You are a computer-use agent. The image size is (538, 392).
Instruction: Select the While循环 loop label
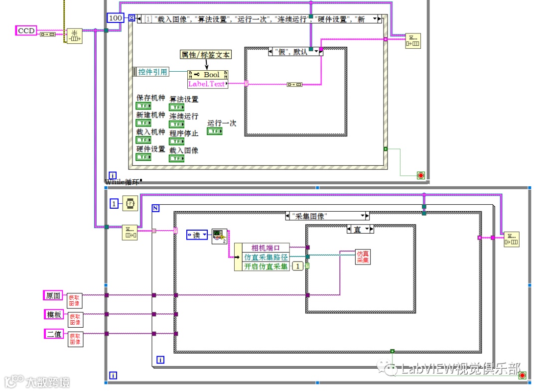coord(123,182)
